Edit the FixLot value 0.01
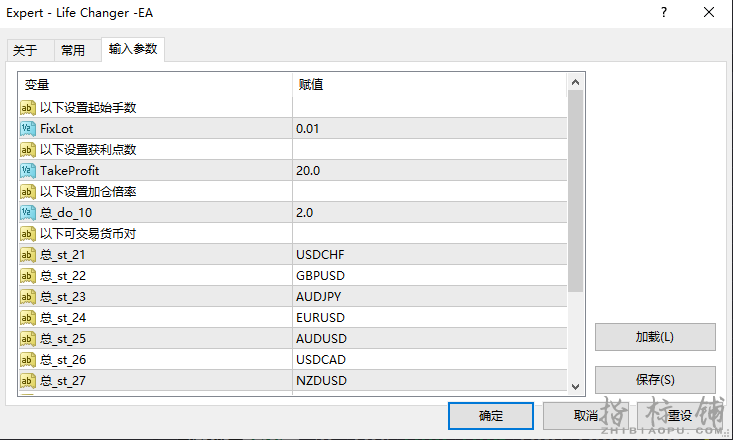The height and width of the screenshot is (440, 733). (x=429, y=129)
